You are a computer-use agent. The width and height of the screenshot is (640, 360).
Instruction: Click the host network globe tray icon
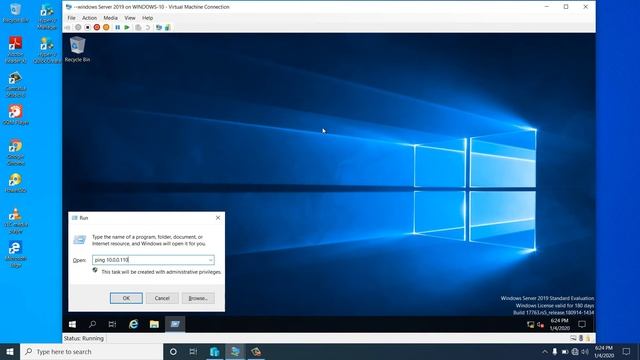pyautogui.click(x=575, y=351)
